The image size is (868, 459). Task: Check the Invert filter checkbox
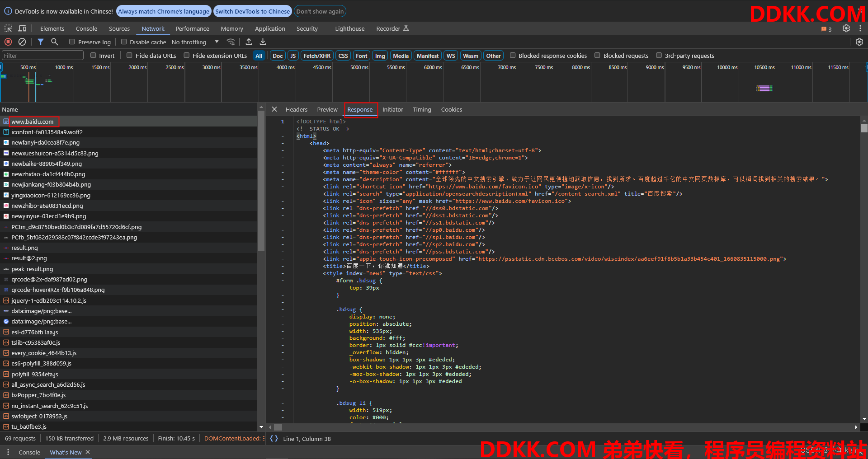click(x=93, y=55)
